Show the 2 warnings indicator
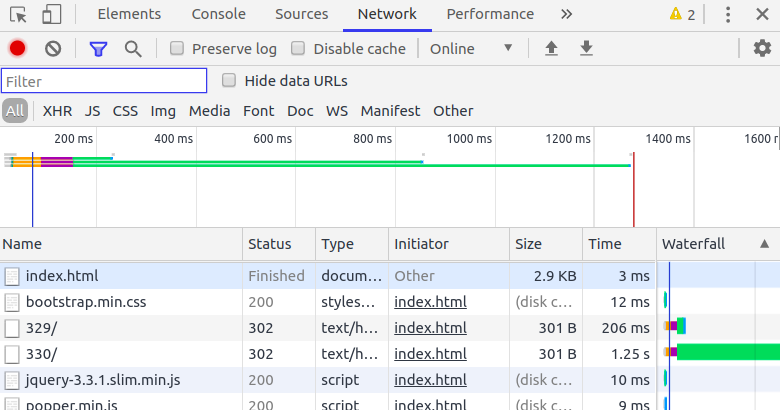Screen dimensions: 780x410 682,14
